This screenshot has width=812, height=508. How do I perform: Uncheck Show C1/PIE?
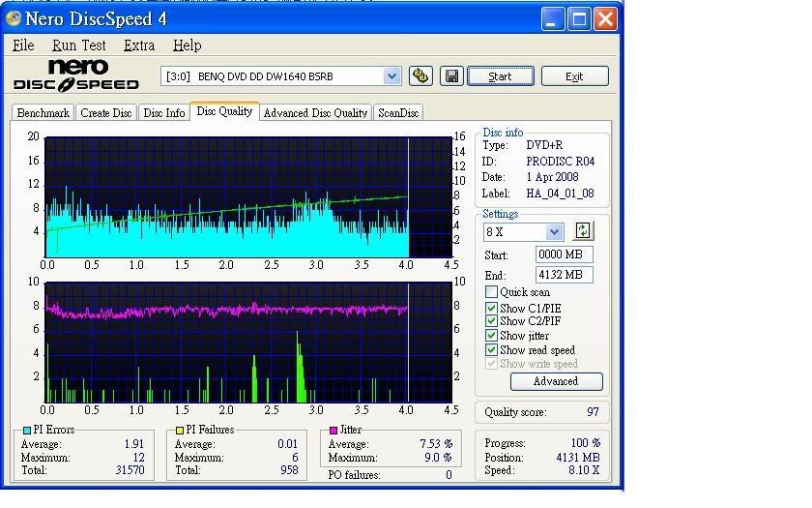(x=491, y=308)
